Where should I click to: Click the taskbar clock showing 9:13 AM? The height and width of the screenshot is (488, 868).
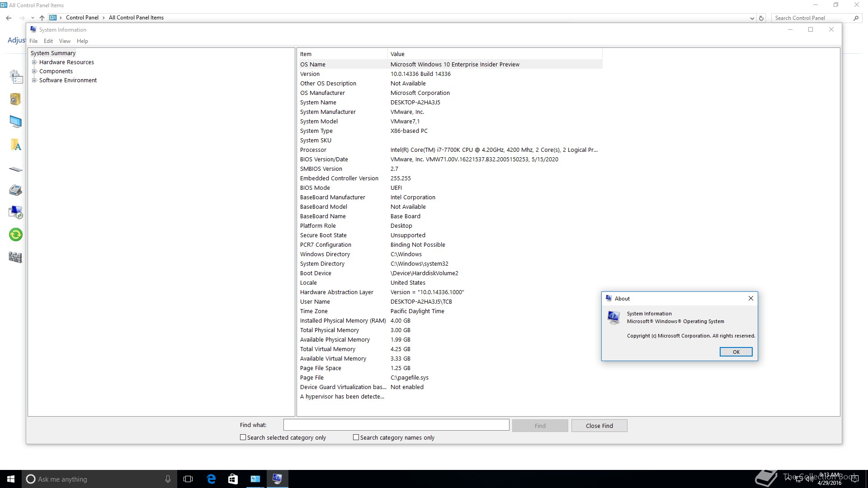pos(830,479)
